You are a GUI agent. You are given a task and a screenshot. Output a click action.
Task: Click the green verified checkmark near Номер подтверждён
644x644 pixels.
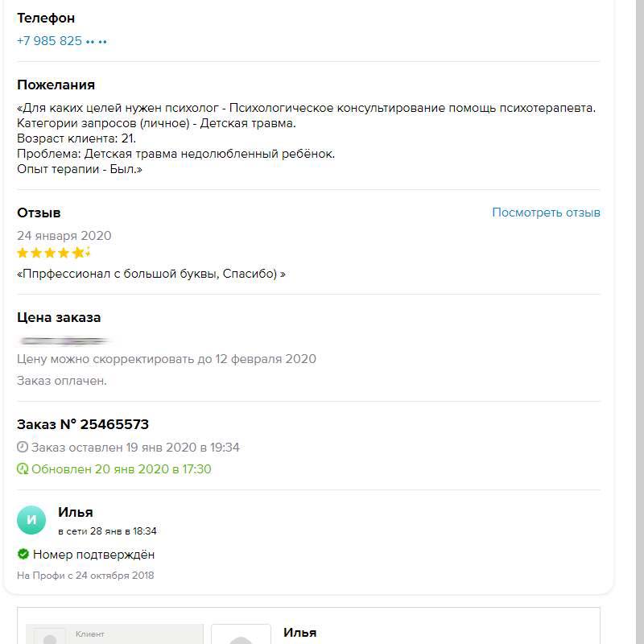click(22, 554)
